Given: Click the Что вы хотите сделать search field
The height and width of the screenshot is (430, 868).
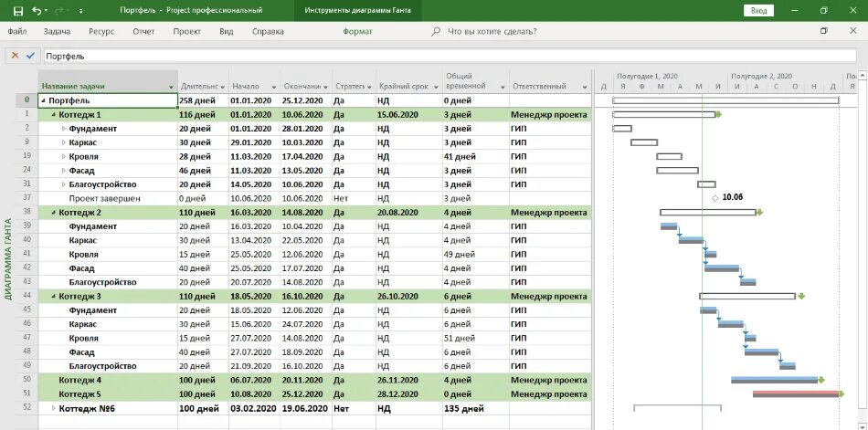Looking at the screenshot, I should pos(492,32).
